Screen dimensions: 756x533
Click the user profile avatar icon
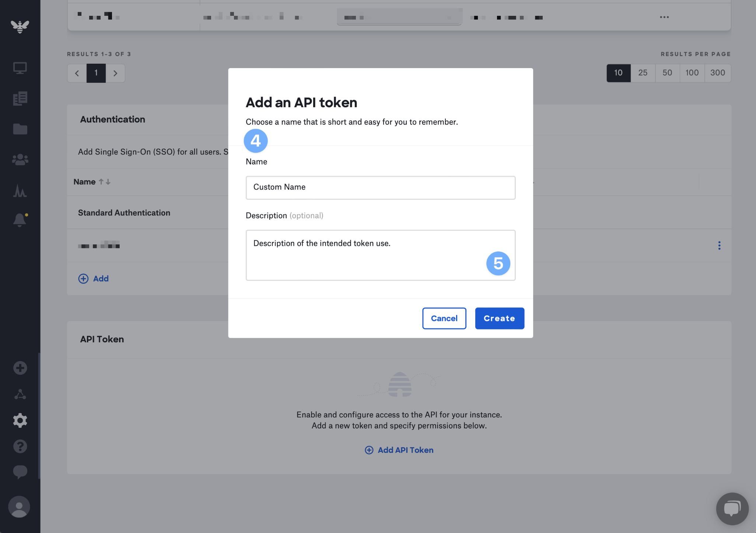click(x=19, y=507)
